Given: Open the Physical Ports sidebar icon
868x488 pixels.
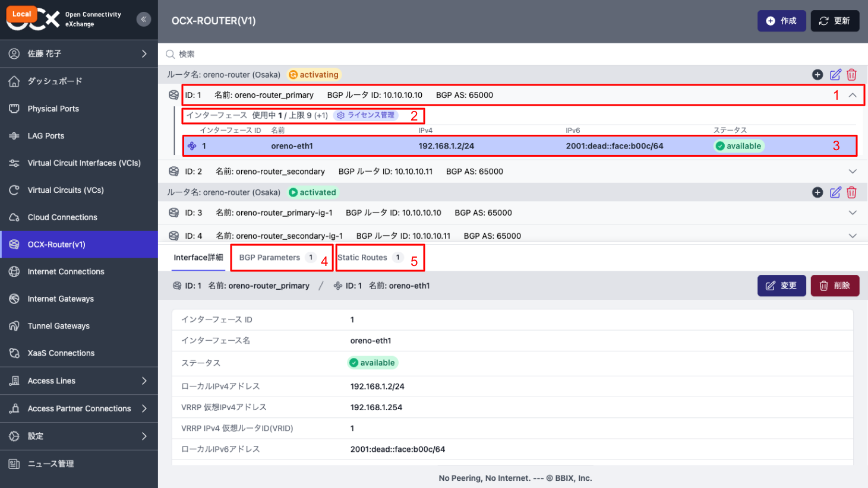Looking at the screenshot, I should click(14, 109).
